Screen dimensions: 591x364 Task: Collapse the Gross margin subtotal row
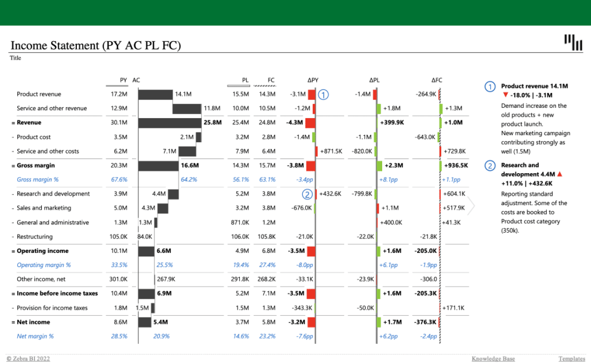click(13, 166)
